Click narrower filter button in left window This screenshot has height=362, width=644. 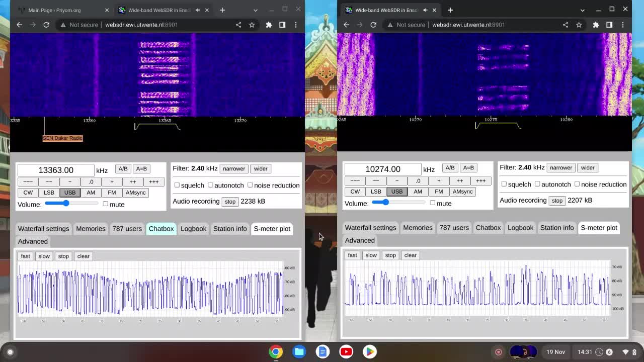234,169
